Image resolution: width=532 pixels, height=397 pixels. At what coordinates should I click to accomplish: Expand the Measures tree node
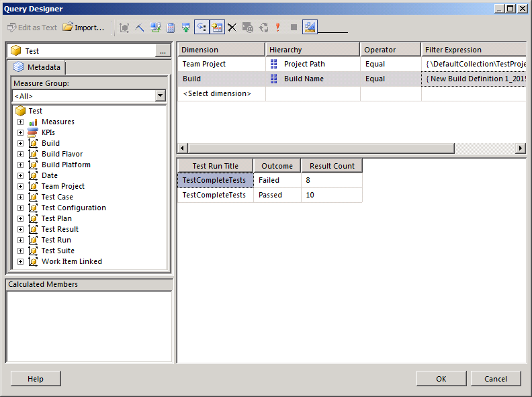coord(20,122)
